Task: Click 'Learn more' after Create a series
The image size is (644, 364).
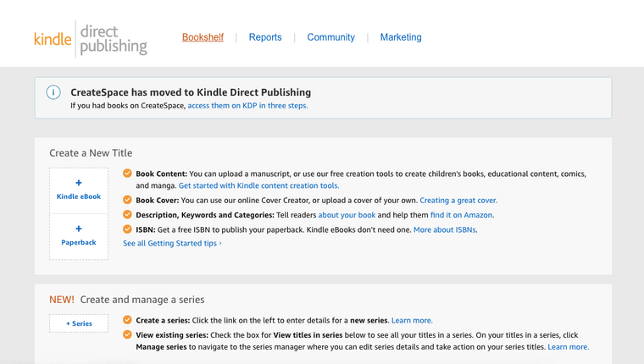Action: pyautogui.click(x=412, y=321)
